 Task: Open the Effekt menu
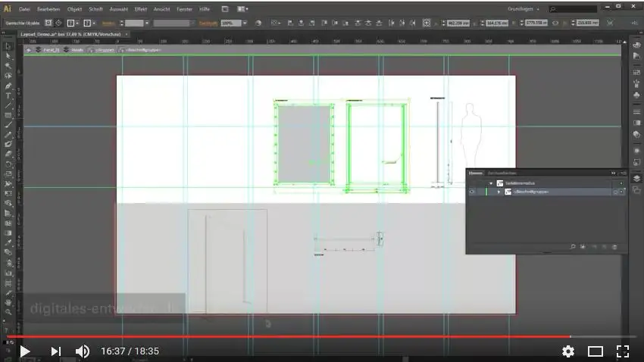tap(140, 9)
